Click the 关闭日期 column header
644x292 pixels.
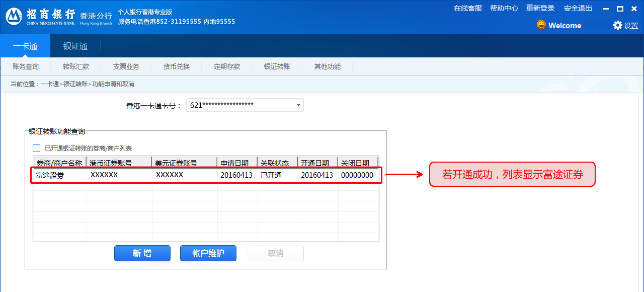click(x=358, y=163)
